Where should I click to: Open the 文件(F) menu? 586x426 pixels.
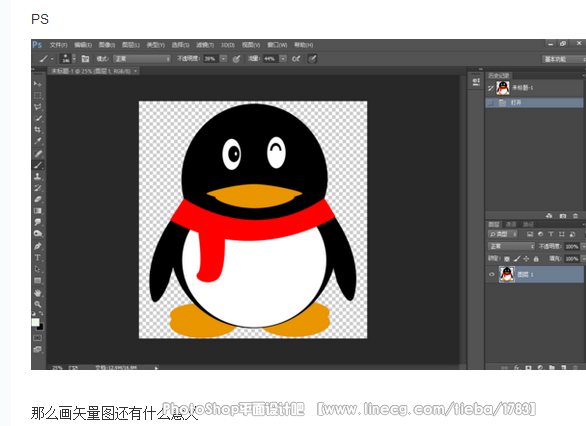(58, 45)
